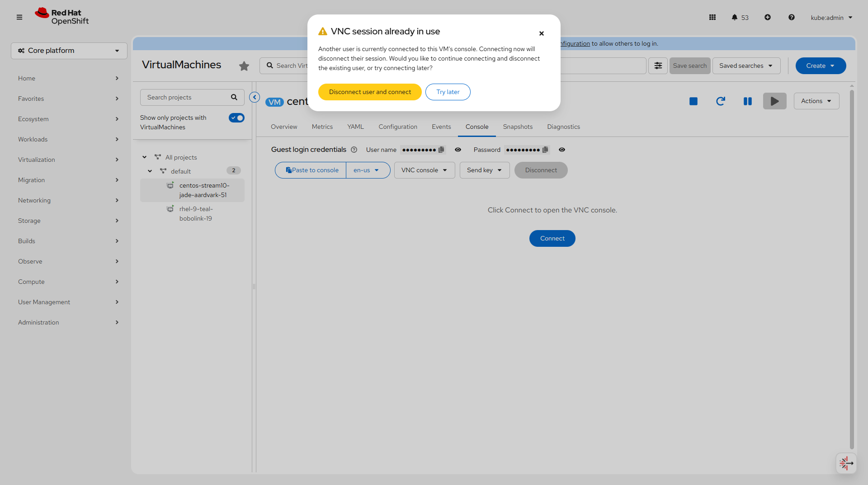The width and height of the screenshot is (868, 485).
Task: Pause the virtual machine
Action: pos(748,101)
